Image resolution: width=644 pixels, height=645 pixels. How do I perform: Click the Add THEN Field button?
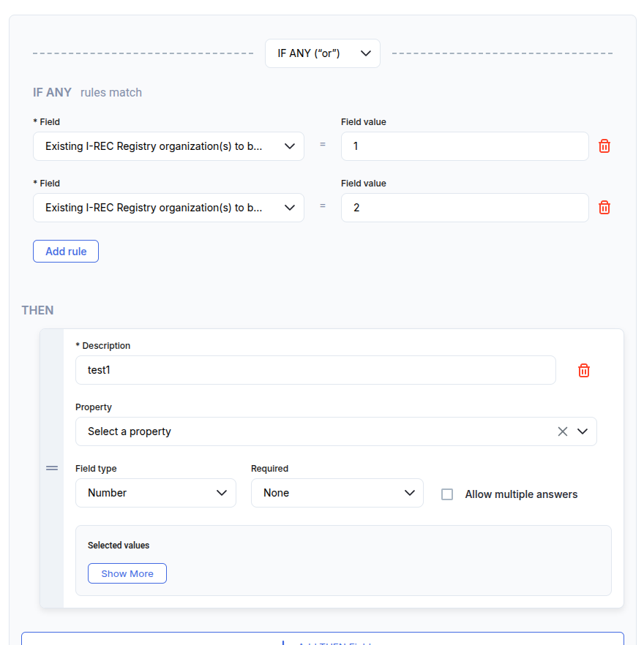click(322, 639)
